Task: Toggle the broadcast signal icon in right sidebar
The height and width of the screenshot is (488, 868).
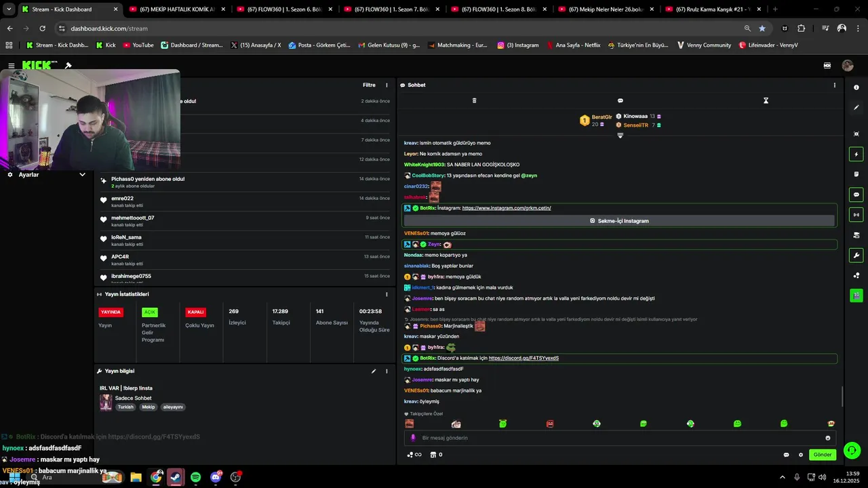Action: click(856, 215)
